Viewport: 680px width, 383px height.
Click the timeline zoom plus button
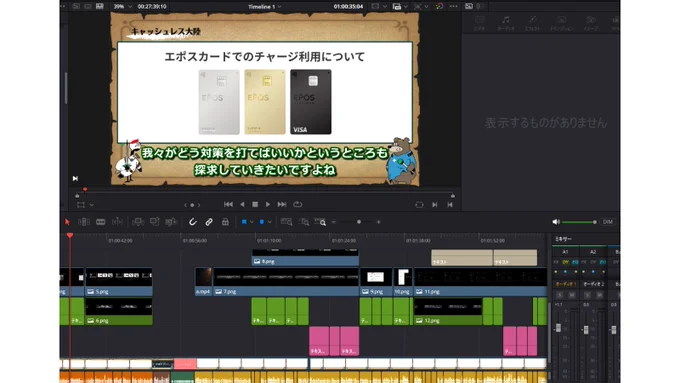[x=379, y=222]
